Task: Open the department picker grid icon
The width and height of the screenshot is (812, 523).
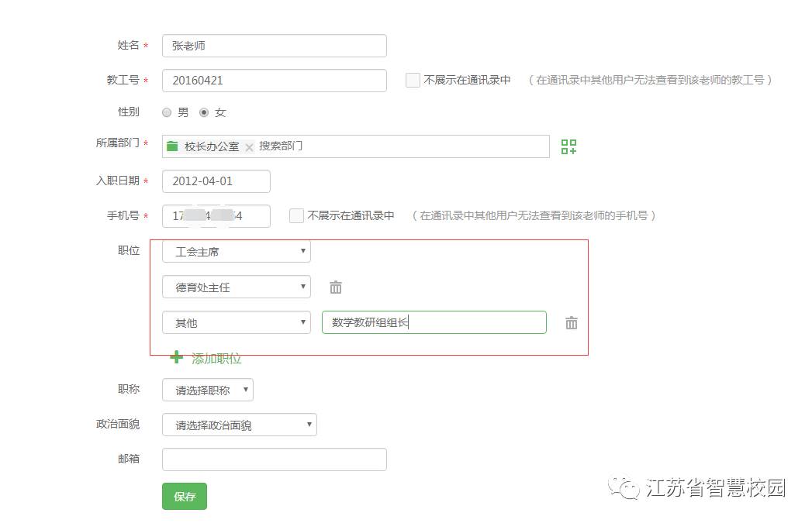Action: pos(568,146)
